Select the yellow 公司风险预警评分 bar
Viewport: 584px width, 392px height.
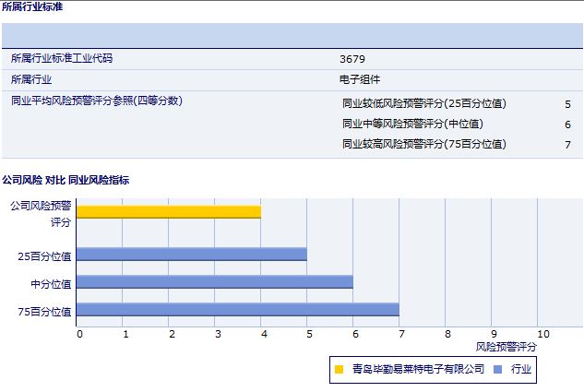click(169, 212)
